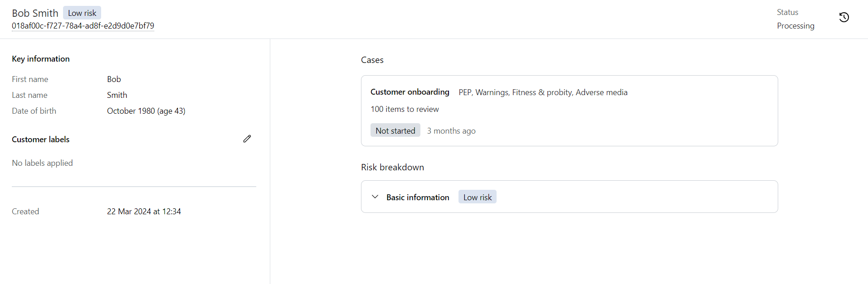The width and height of the screenshot is (868, 284).
Task: Click the No labels applied text
Action: point(42,163)
